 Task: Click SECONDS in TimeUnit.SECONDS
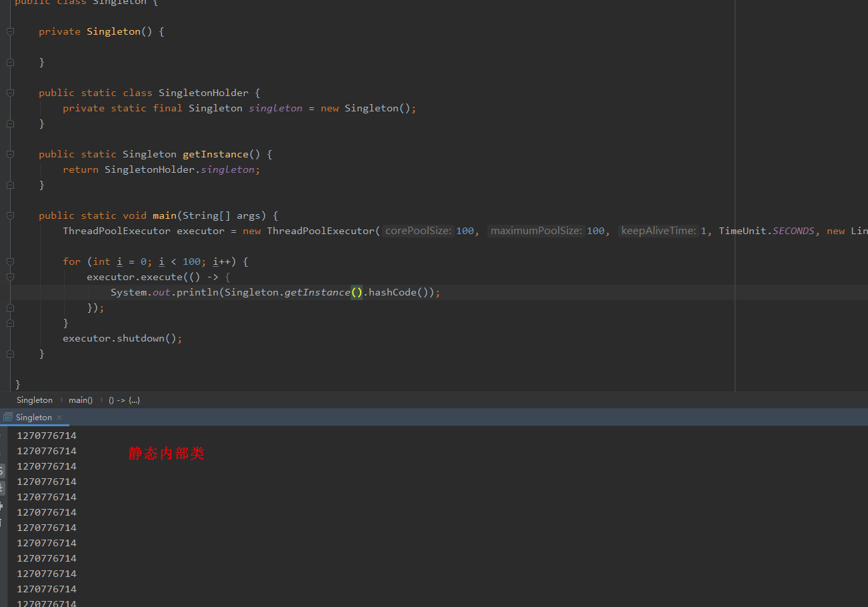click(x=793, y=231)
